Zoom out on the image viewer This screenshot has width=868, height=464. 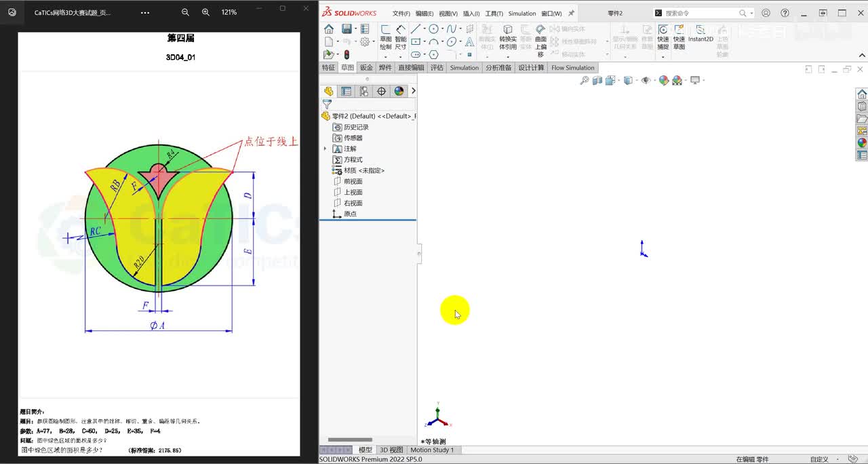coord(185,12)
